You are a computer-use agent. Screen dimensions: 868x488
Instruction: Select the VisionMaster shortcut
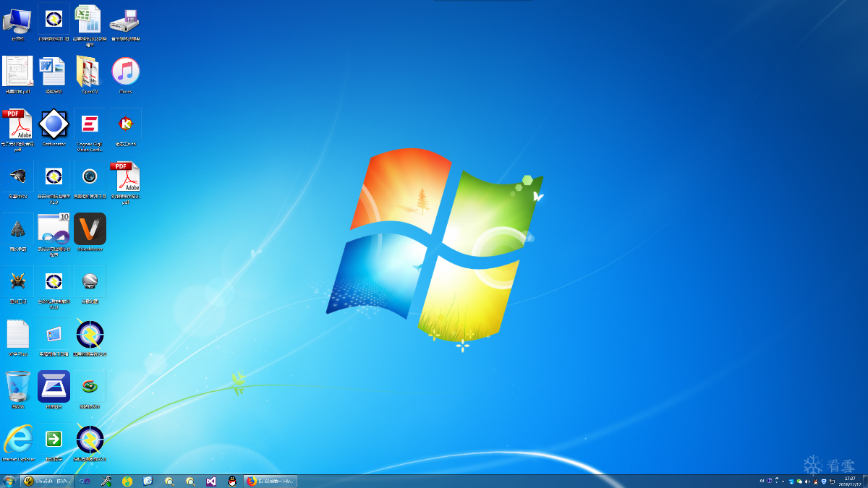[90, 232]
